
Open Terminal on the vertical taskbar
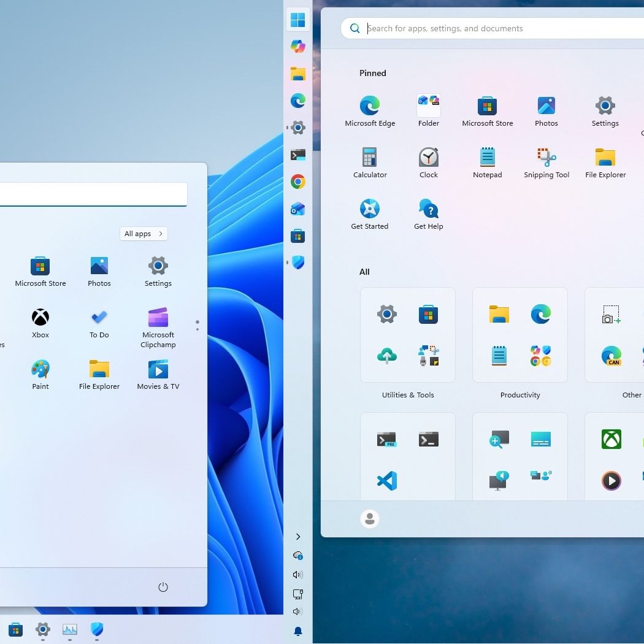click(x=297, y=155)
